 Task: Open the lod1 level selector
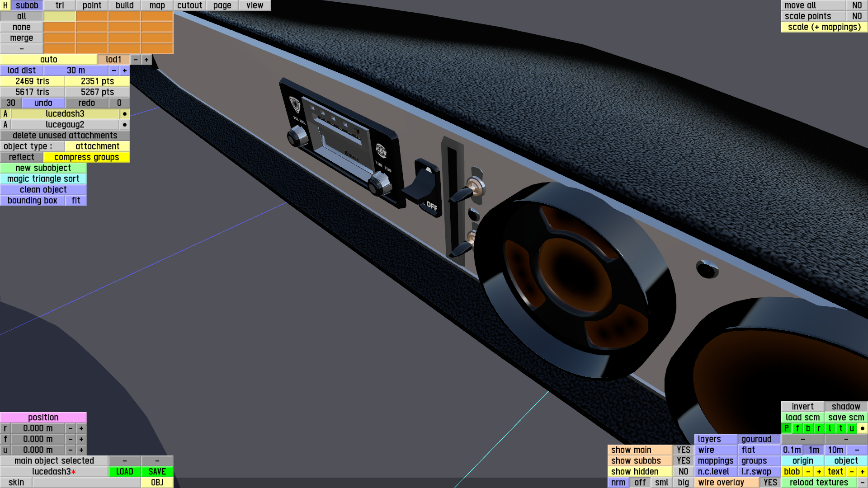pos(113,60)
